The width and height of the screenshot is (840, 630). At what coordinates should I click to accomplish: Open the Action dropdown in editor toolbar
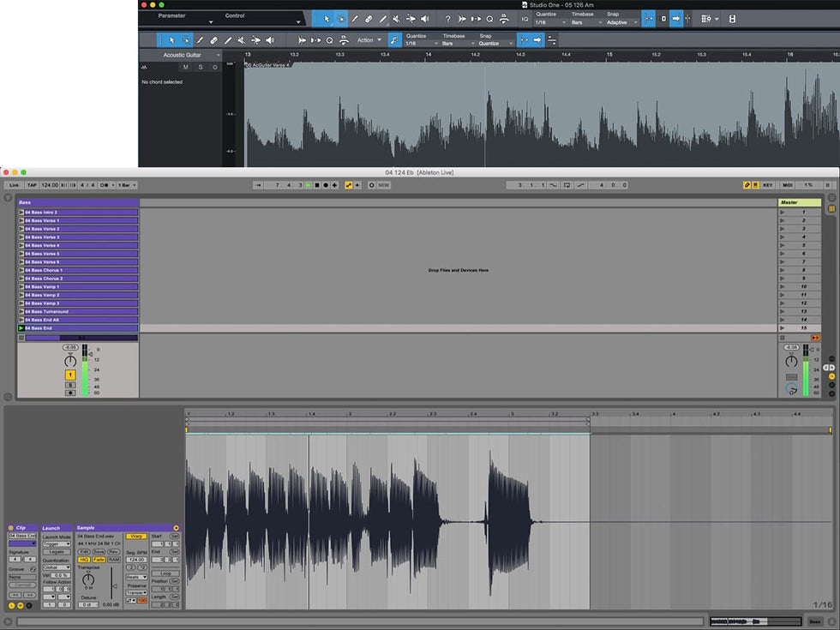pyautogui.click(x=369, y=40)
